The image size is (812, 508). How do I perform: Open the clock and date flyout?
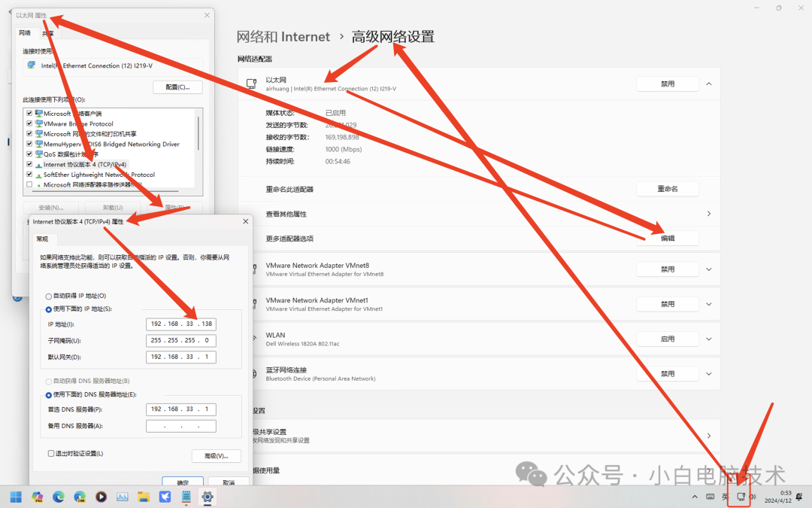point(778,497)
